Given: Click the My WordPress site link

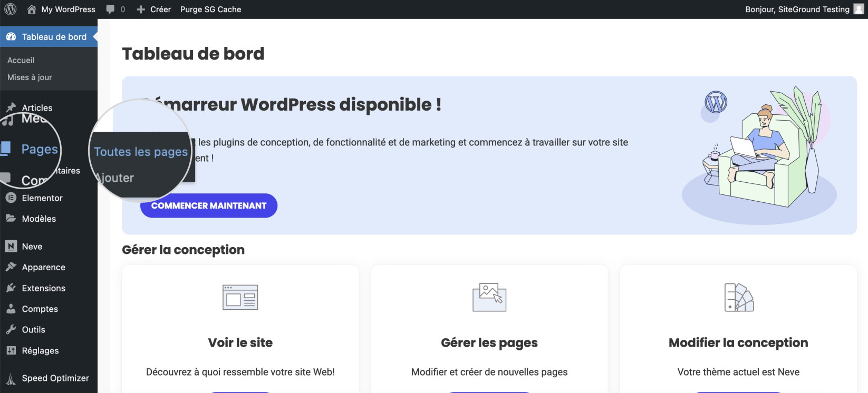Looking at the screenshot, I should [x=69, y=9].
